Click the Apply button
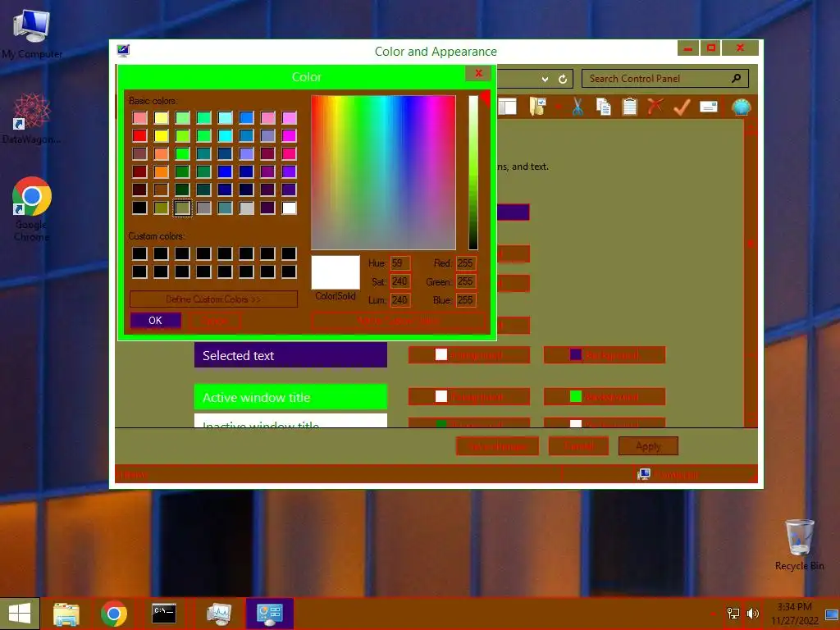Image resolution: width=840 pixels, height=630 pixels. pos(648,445)
